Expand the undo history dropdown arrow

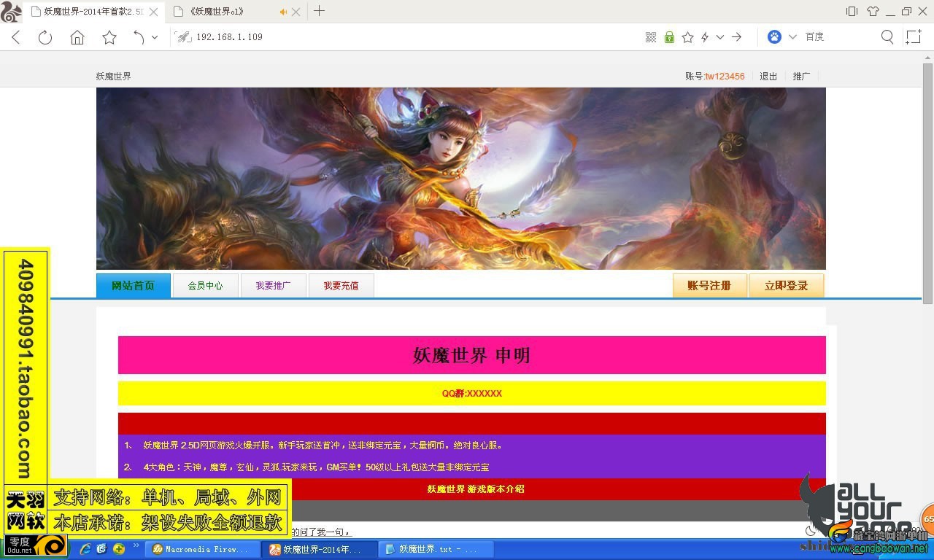point(155,37)
